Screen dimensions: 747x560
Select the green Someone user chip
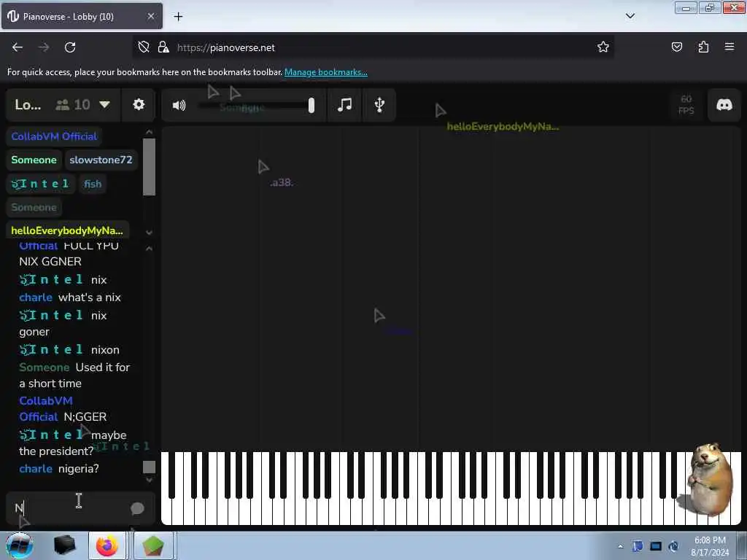tap(34, 160)
